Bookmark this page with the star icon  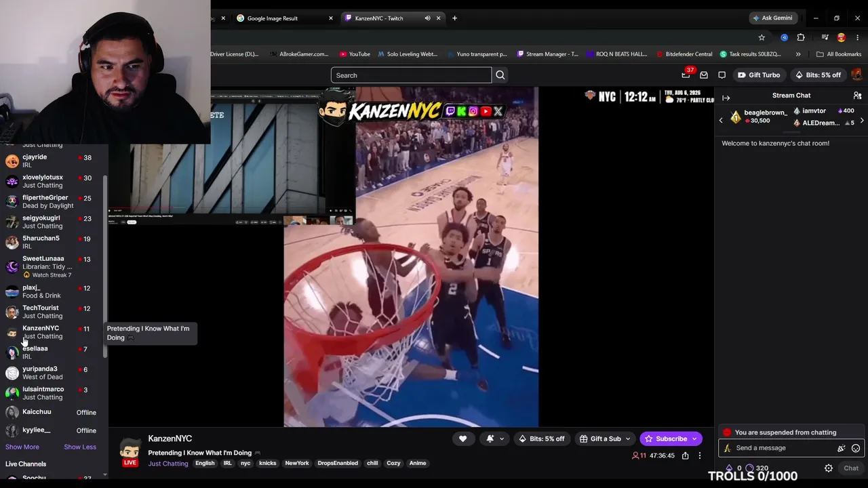(762, 37)
